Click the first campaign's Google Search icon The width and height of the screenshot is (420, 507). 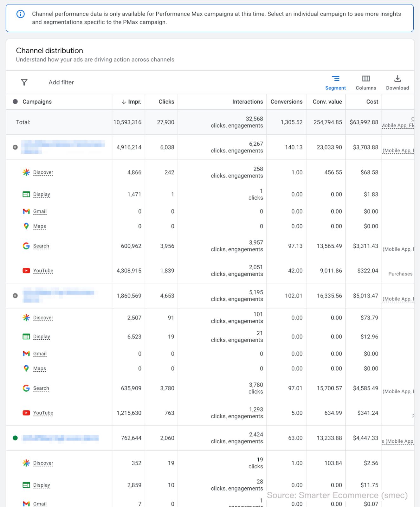pyautogui.click(x=26, y=246)
